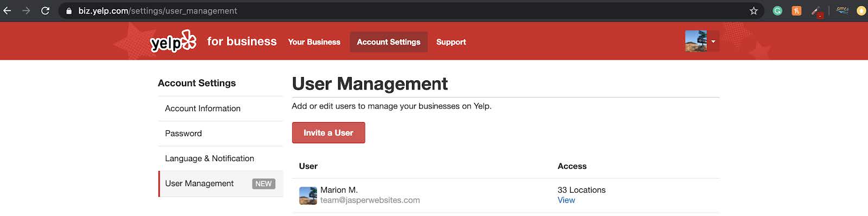Click the 'for business' header text
868x216 pixels.
pyautogui.click(x=242, y=41)
